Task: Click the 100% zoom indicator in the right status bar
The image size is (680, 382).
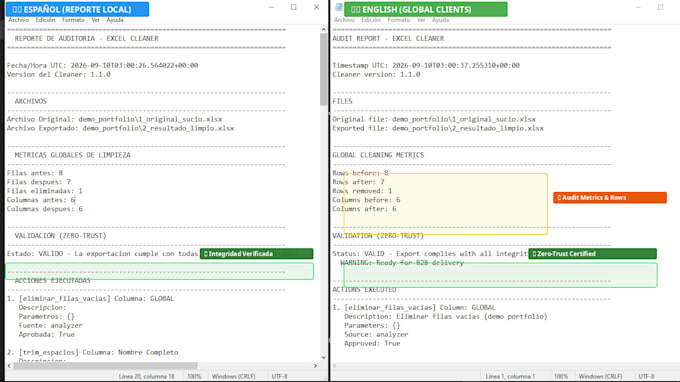Action: point(561,376)
